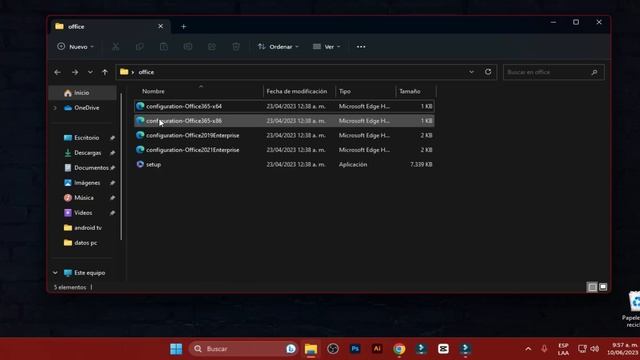Expand the OneDrive tree node
Viewport: 640px width, 360px height.
[x=55, y=108]
